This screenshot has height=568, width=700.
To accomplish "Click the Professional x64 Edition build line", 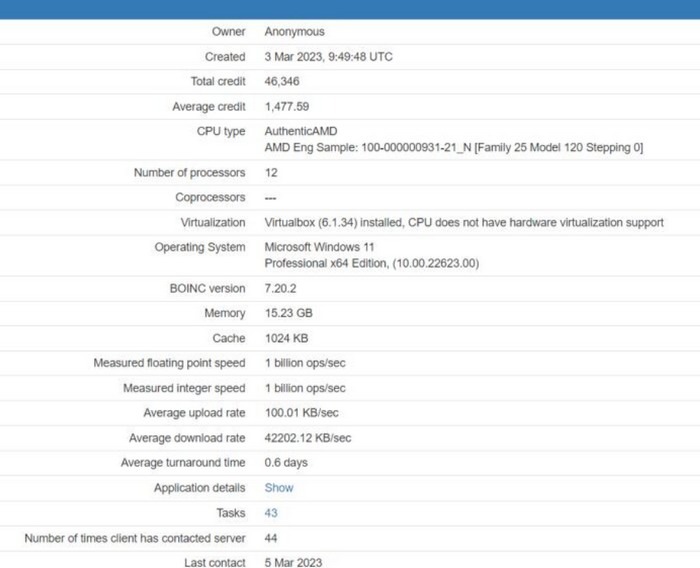I will 371,264.
